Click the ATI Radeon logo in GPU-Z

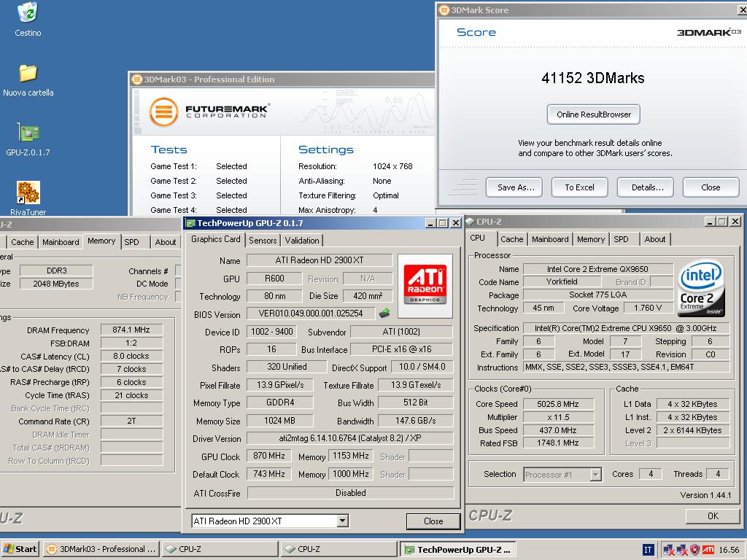coord(425,284)
